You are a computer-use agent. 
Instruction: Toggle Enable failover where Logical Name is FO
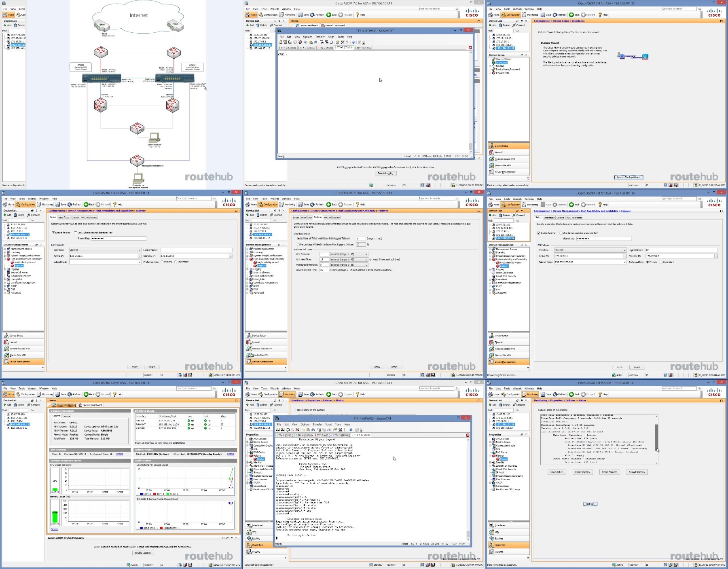[x=539, y=233]
